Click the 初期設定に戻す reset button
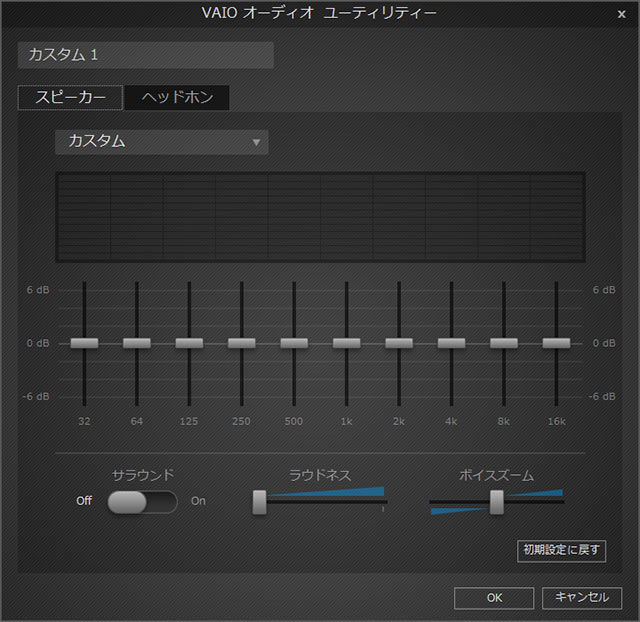 [561, 551]
